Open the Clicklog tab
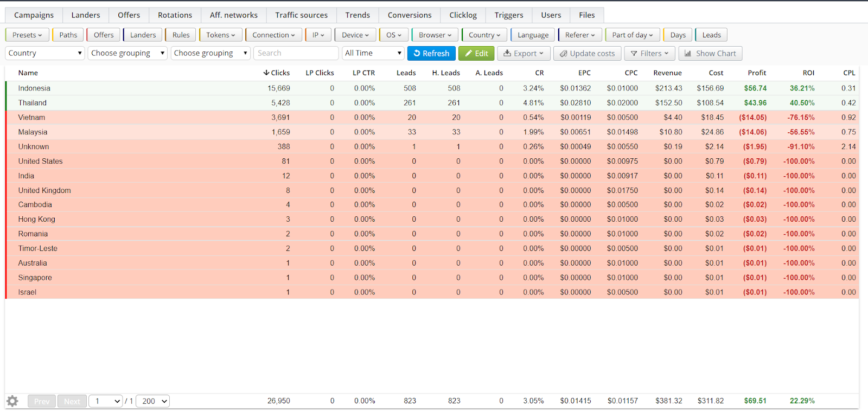868x412 pixels. [463, 15]
